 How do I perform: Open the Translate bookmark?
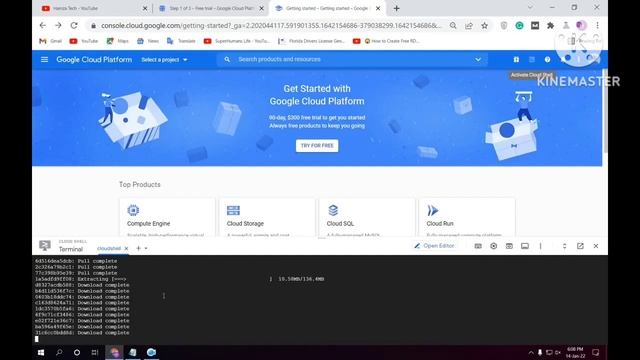tap(181, 41)
